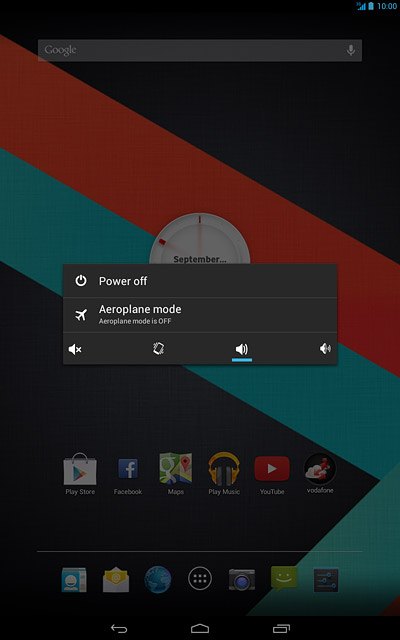Tap the Play Store label text

click(80, 492)
